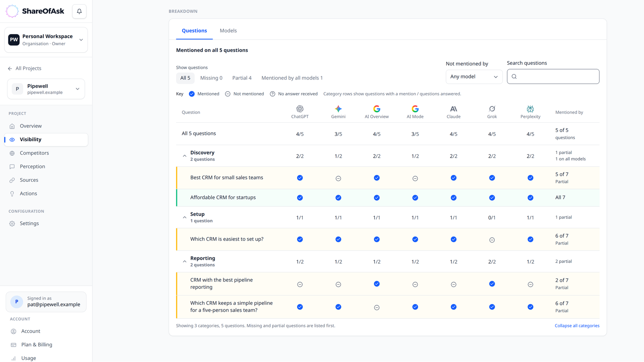Open the notifications bell
Image resolution: width=644 pixels, height=362 pixels.
coord(79,11)
